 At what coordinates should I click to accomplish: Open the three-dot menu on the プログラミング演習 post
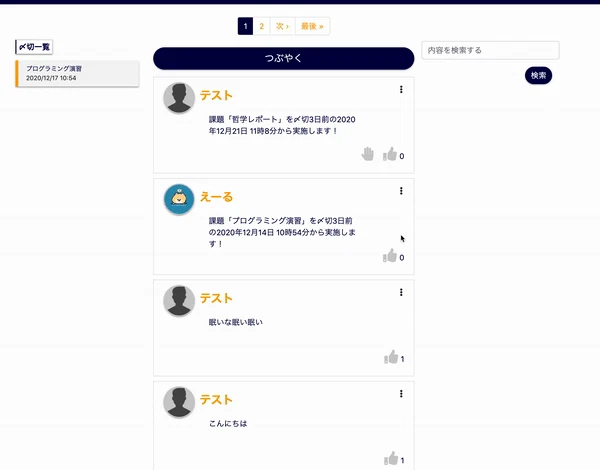[401, 191]
